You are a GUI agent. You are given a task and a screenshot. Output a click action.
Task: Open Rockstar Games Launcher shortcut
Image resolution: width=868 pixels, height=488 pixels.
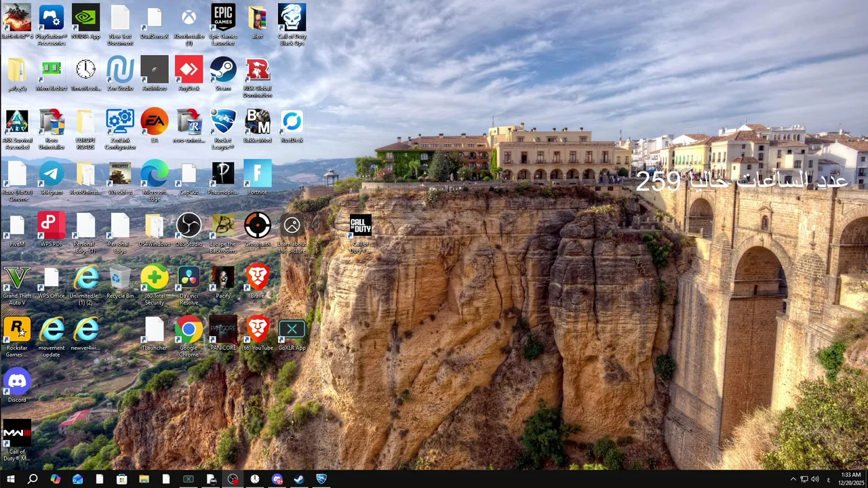click(17, 338)
